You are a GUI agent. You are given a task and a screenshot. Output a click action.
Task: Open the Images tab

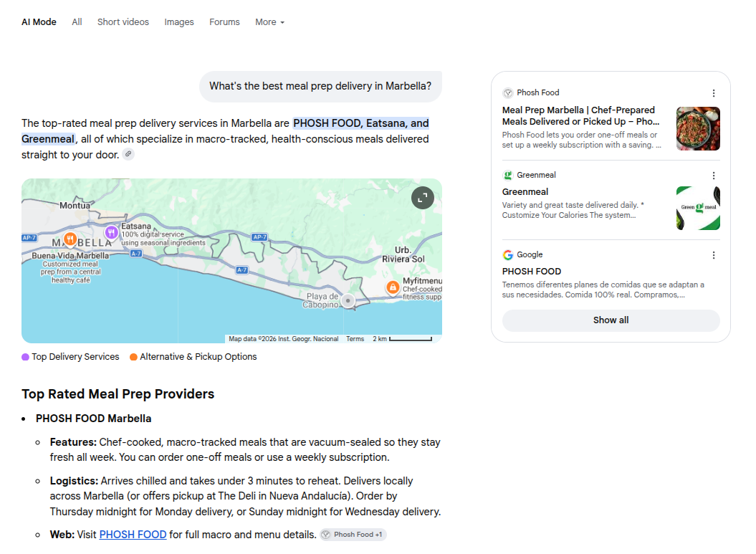tap(179, 22)
